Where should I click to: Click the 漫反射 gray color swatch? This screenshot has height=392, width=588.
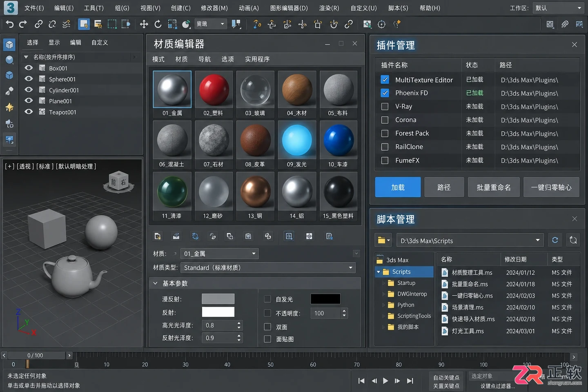pyautogui.click(x=218, y=299)
